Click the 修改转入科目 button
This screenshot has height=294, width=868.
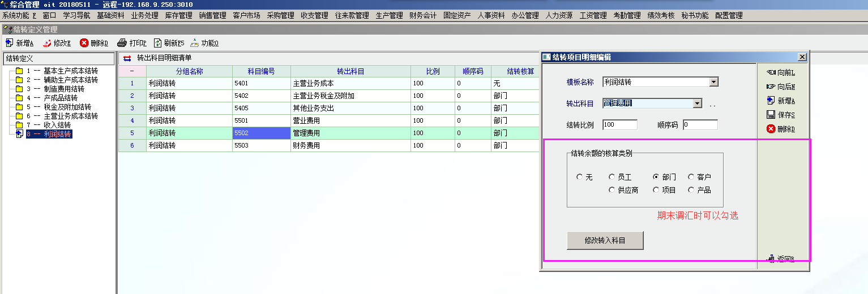click(x=605, y=240)
